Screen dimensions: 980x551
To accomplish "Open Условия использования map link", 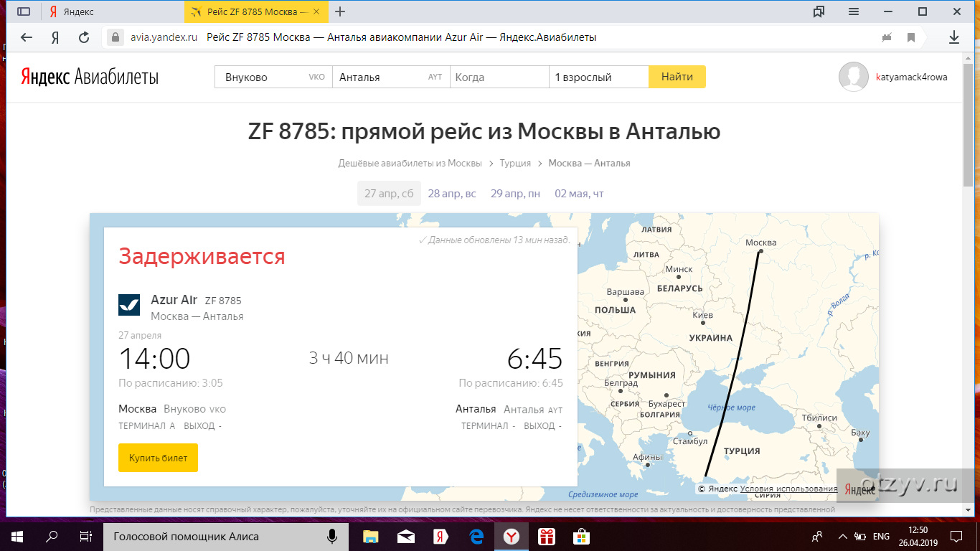I will [788, 489].
